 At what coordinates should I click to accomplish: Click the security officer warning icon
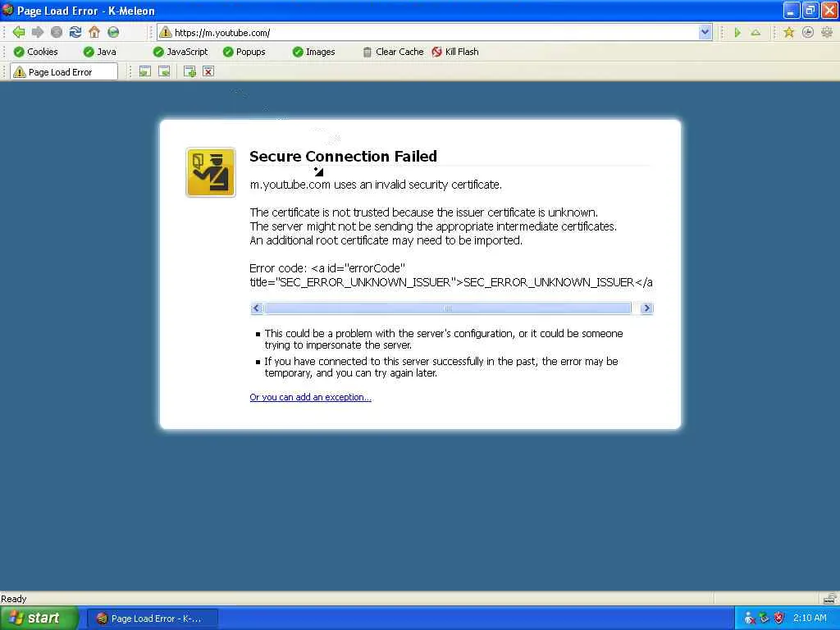[211, 172]
